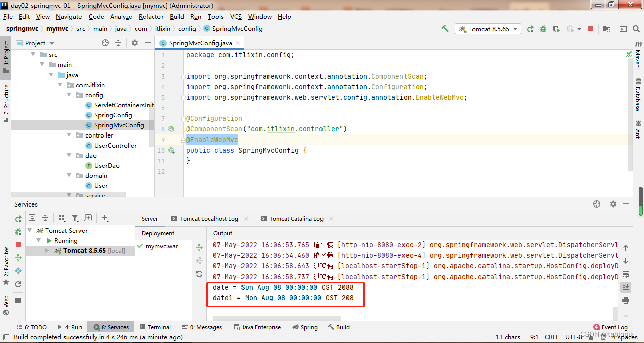
Task: Click the green Run Tomcat icon
Action: pos(531,29)
